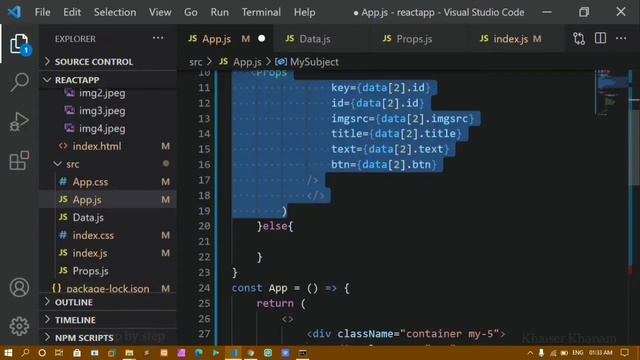The image size is (640, 360).
Task: Open the Selection menu
Action: pos(115,12)
